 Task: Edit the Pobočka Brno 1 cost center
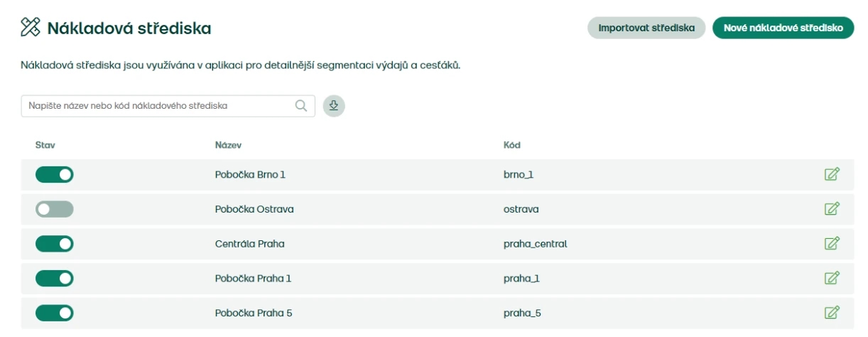point(832,174)
